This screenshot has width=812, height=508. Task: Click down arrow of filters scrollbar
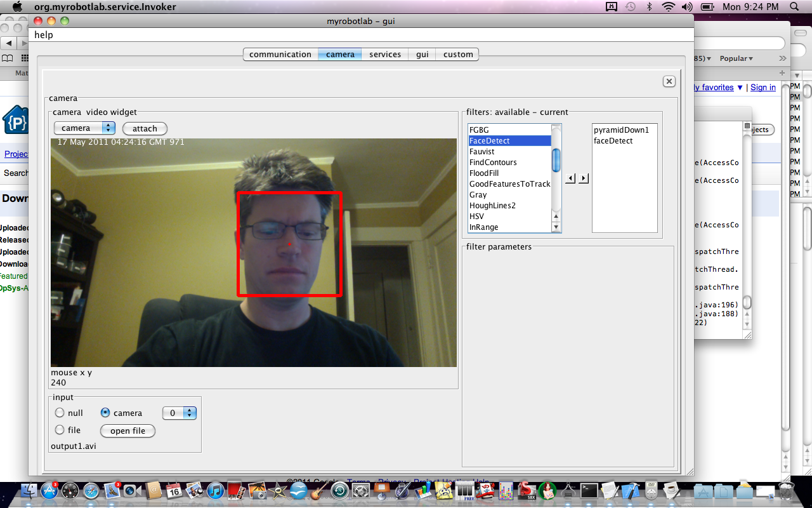(x=556, y=227)
